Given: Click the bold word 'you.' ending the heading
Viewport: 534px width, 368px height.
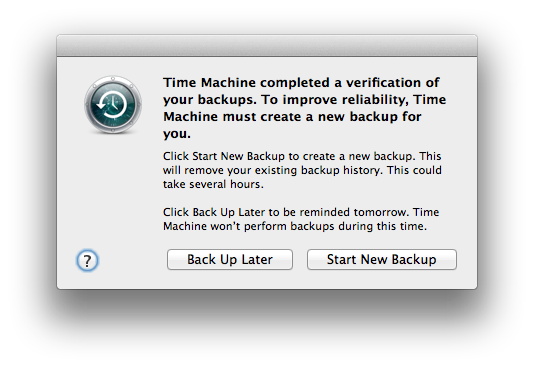Looking at the screenshot, I should [x=177, y=134].
